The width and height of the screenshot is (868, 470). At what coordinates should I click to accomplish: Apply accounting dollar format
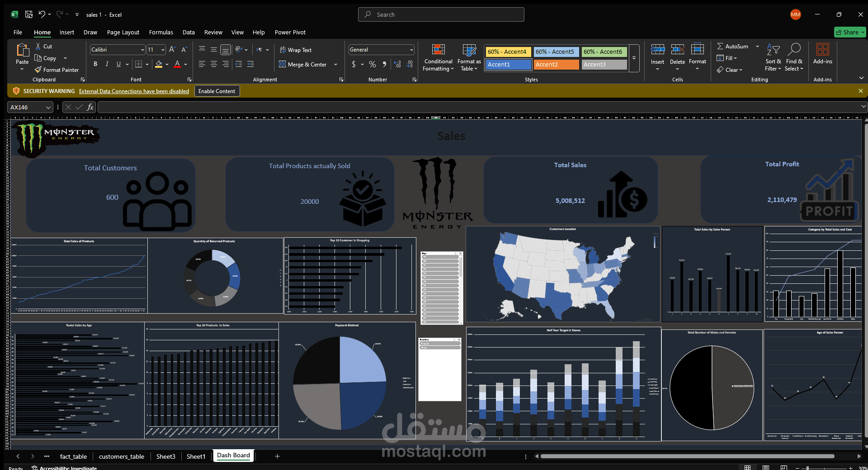coord(354,64)
